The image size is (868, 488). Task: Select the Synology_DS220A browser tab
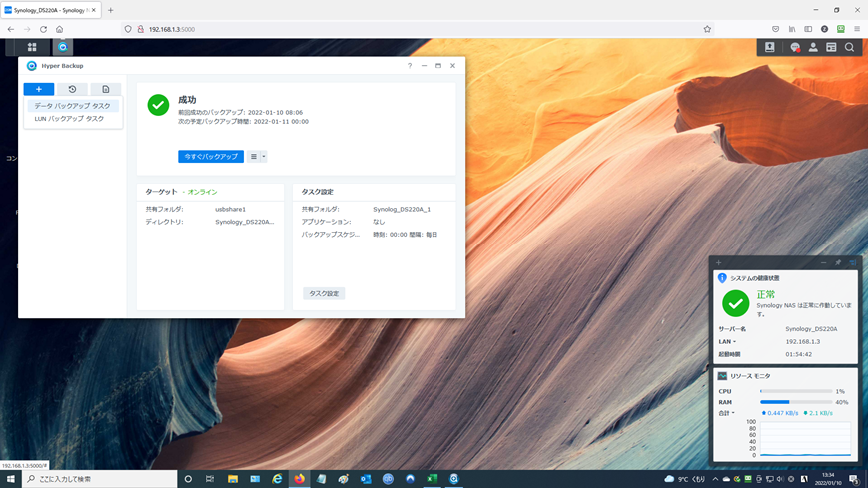coord(50,10)
